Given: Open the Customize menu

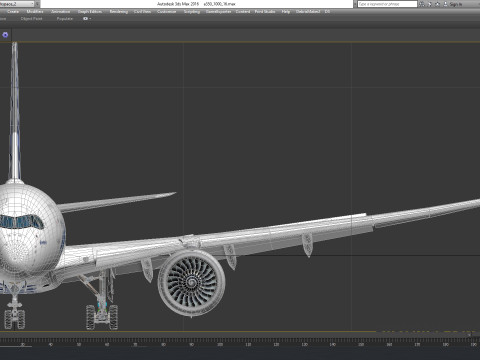Looking at the screenshot, I should 167,12.
